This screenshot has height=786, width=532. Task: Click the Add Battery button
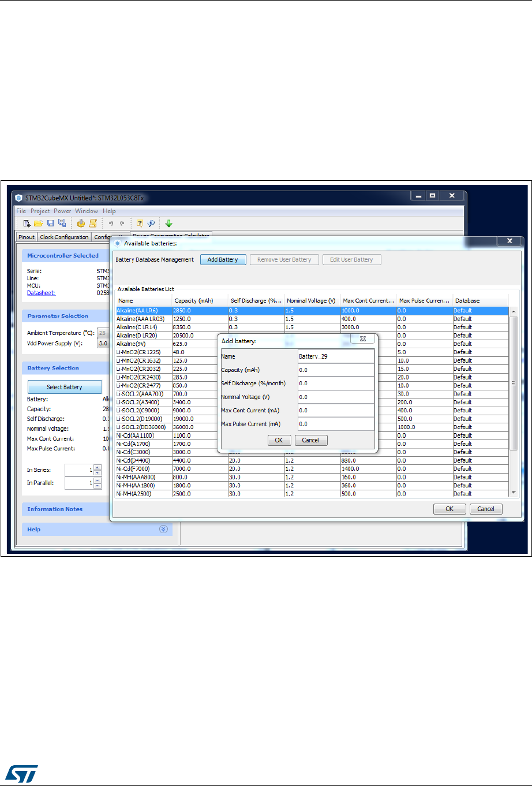223,260
